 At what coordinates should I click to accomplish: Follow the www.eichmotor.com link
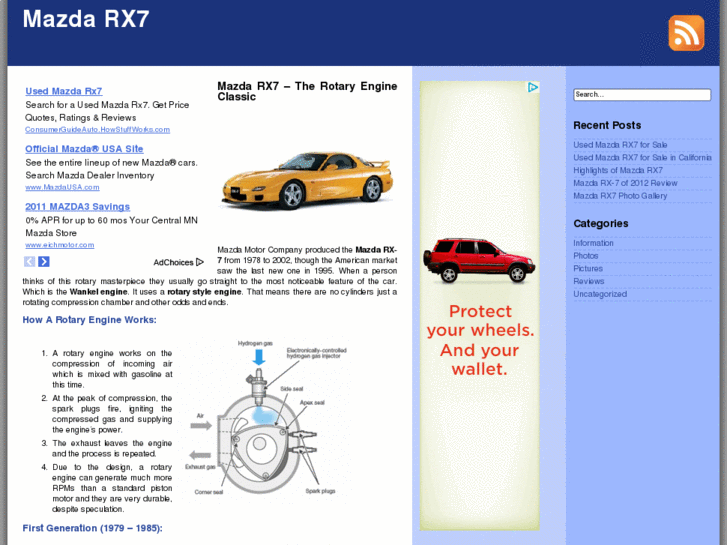(59, 244)
